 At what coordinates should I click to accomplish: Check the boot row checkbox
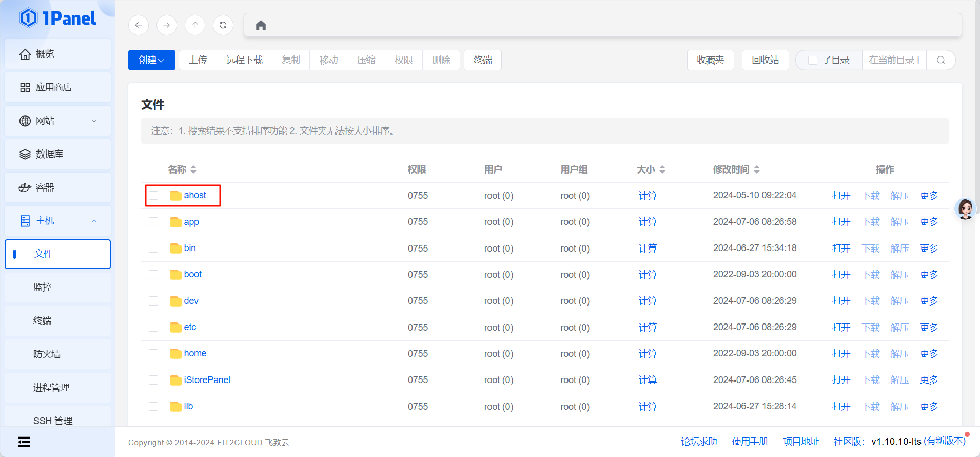click(153, 275)
